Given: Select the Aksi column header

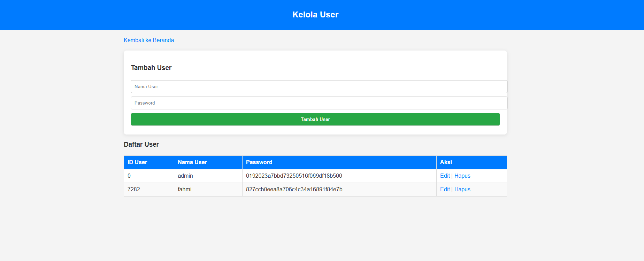Looking at the screenshot, I should pos(472,162).
